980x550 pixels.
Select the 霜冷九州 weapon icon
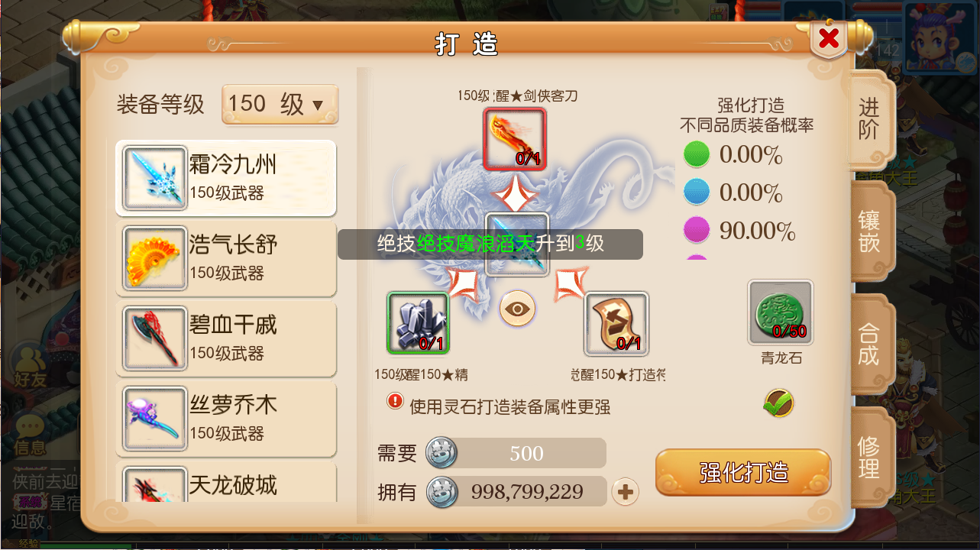point(155,178)
